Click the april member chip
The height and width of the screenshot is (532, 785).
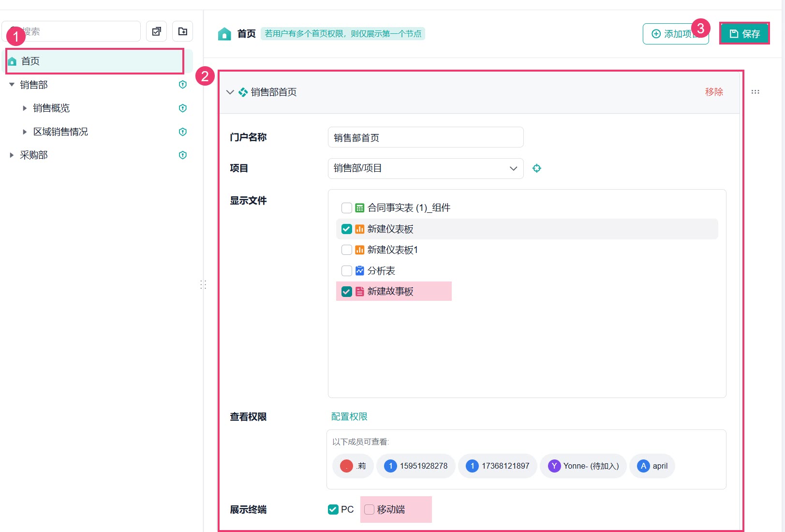pos(652,466)
